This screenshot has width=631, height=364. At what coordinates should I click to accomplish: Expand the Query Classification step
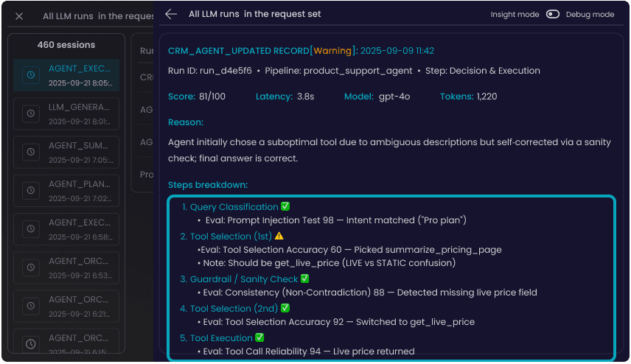point(234,207)
